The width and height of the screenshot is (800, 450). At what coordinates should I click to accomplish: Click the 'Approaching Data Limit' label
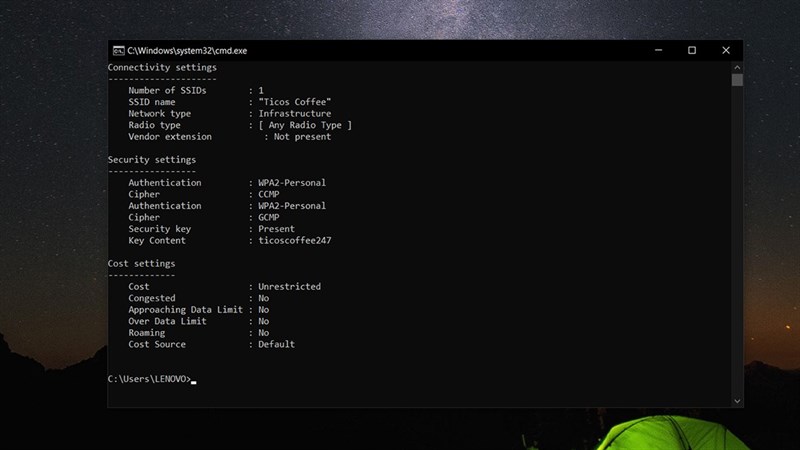click(186, 310)
